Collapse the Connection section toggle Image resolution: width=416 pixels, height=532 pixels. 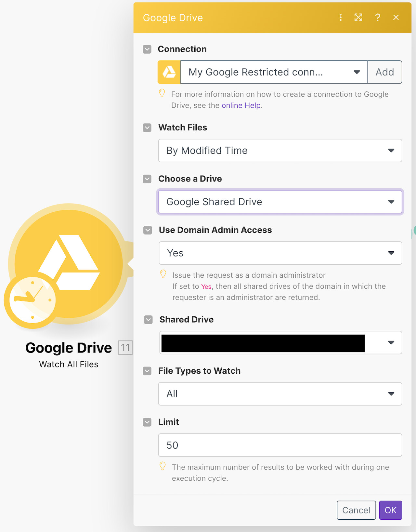click(147, 49)
